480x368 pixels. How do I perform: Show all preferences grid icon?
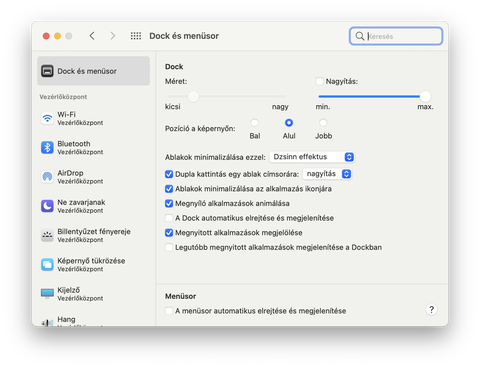click(136, 36)
